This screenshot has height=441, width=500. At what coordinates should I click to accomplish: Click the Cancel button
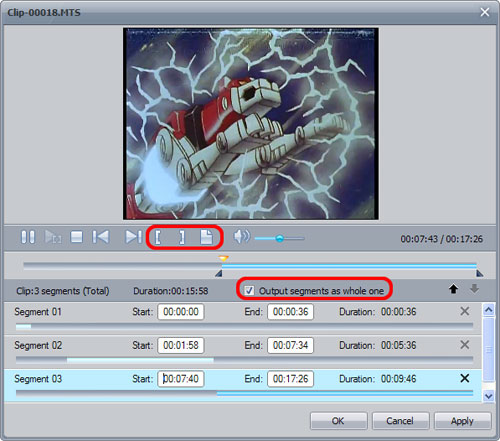(x=400, y=421)
